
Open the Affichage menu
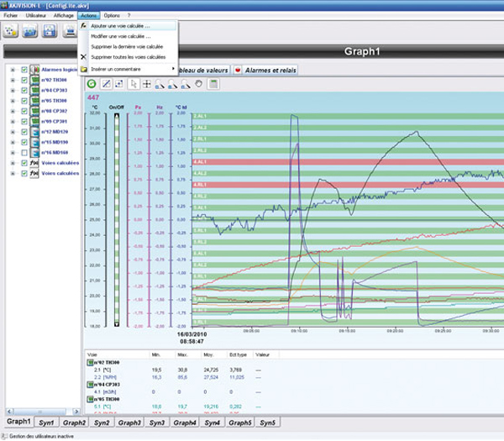(x=64, y=15)
